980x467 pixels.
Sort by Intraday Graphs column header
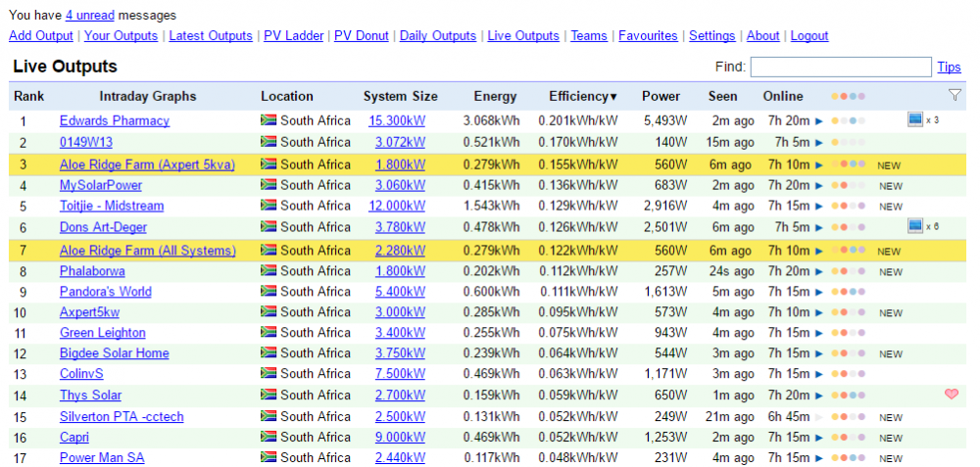(148, 96)
